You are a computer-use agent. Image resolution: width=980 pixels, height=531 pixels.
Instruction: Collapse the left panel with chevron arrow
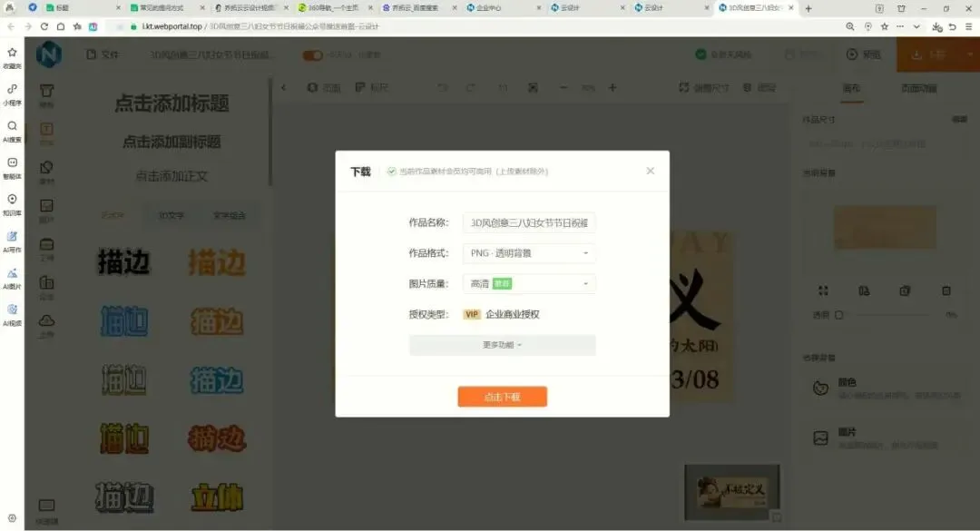pyautogui.click(x=284, y=87)
